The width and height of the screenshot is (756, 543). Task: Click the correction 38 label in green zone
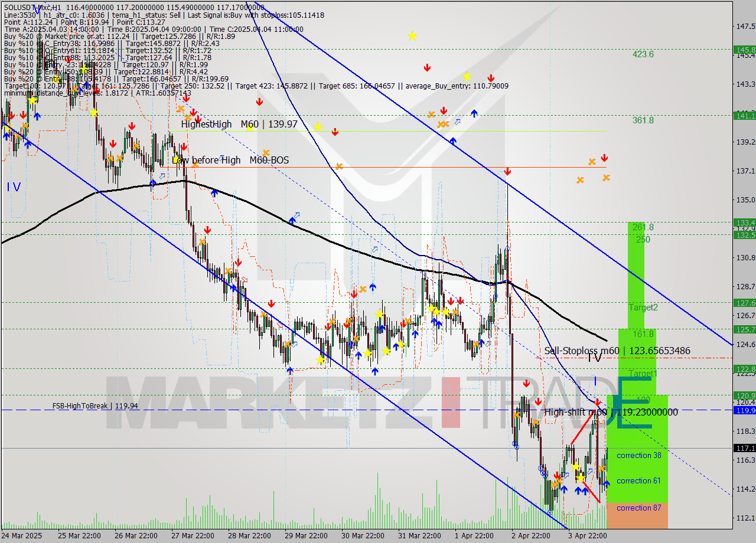(638, 456)
